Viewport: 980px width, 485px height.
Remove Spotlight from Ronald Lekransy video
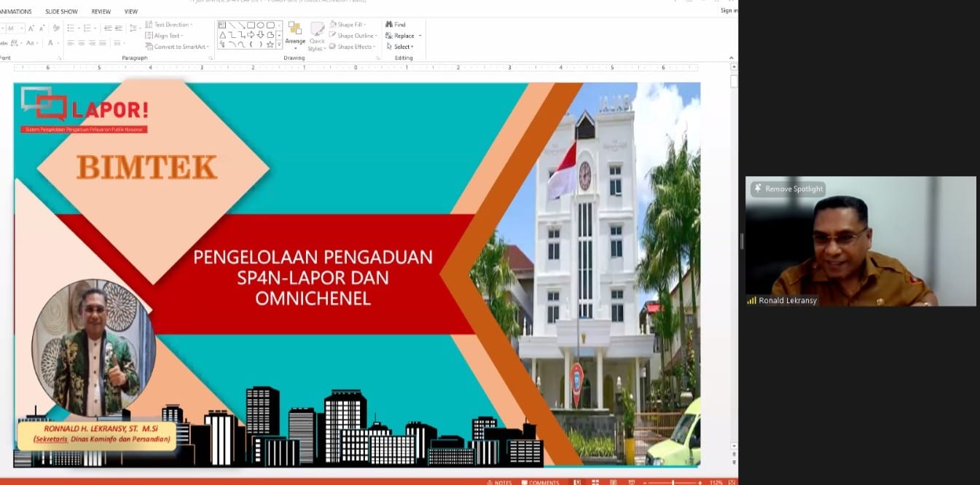pos(788,189)
